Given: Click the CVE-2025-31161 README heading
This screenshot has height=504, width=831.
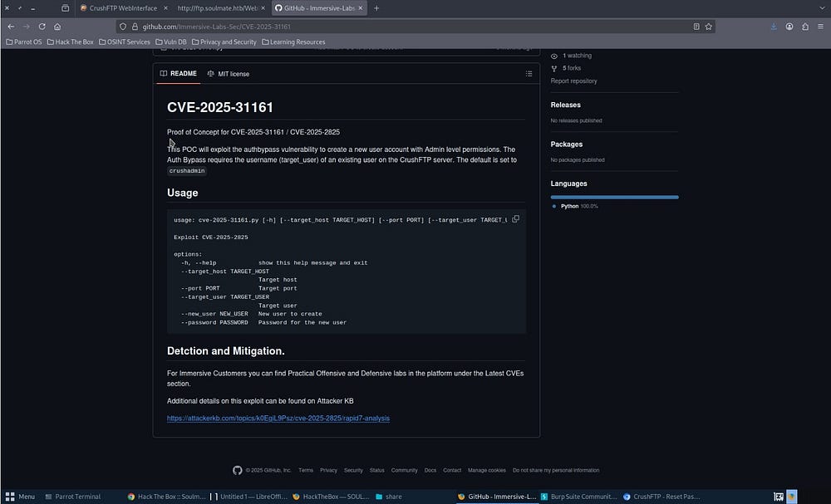Looking at the screenshot, I should [x=220, y=107].
